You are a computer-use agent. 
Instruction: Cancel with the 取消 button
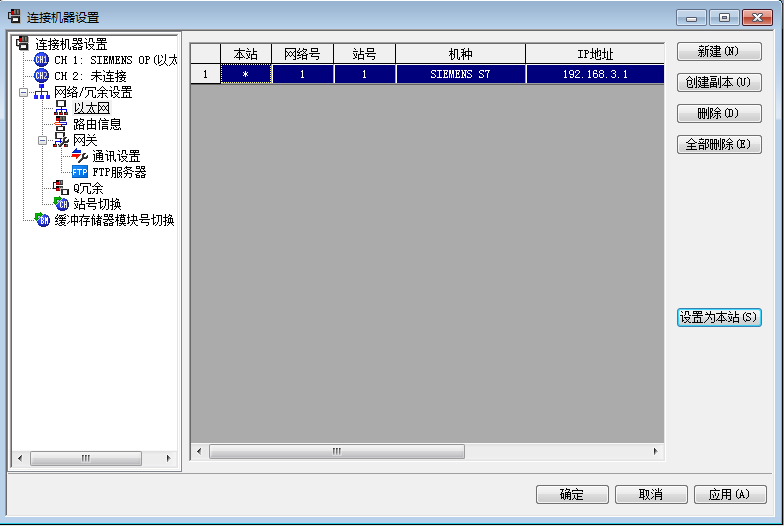click(x=651, y=494)
